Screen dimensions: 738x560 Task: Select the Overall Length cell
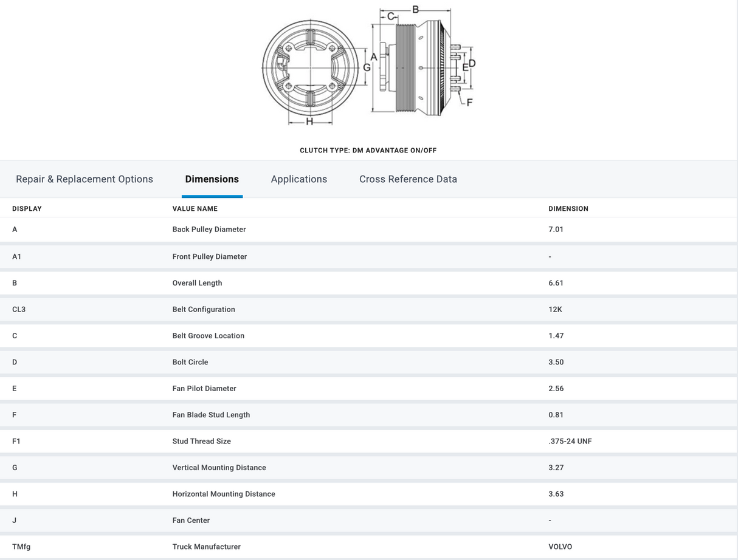click(198, 283)
